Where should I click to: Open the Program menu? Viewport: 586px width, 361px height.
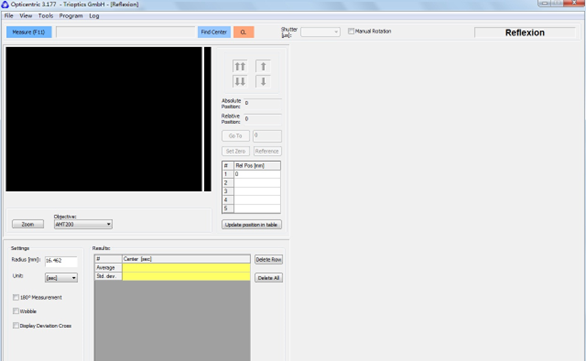[x=71, y=16]
